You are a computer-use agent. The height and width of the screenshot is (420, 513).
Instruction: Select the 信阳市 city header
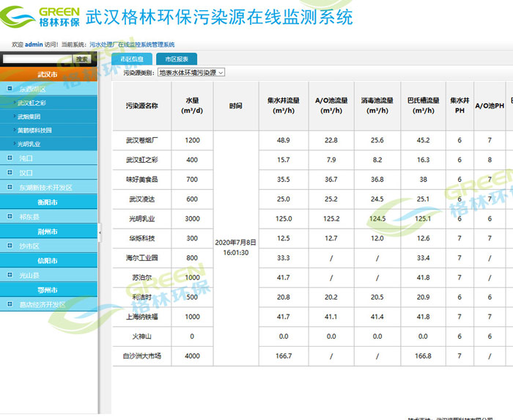[x=48, y=261]
